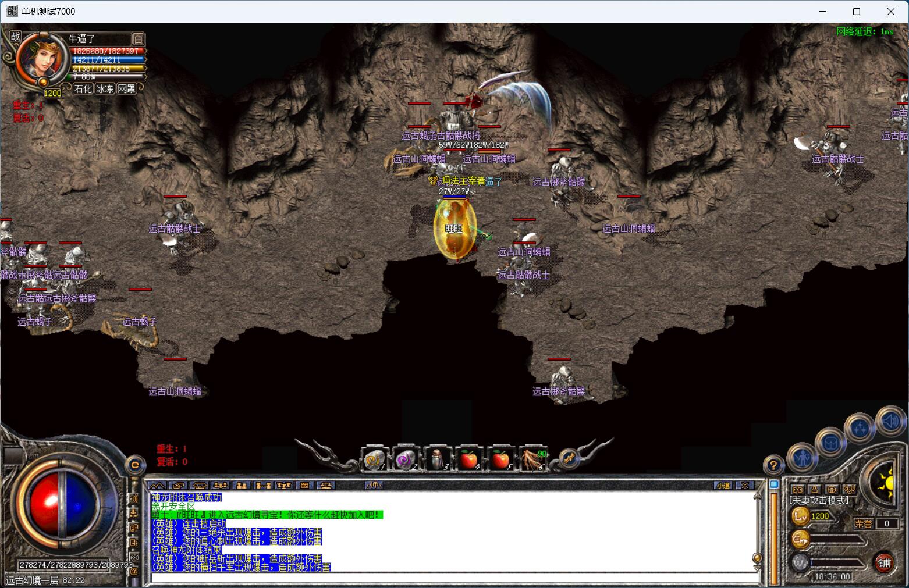Select the 玛法主宰者 character name
The width and height of the screenshot is (909, 588).
463,181
